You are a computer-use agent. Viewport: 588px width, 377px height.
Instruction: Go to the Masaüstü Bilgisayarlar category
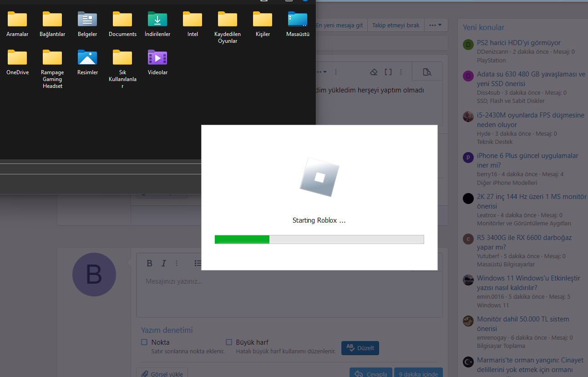coord(506,264)
